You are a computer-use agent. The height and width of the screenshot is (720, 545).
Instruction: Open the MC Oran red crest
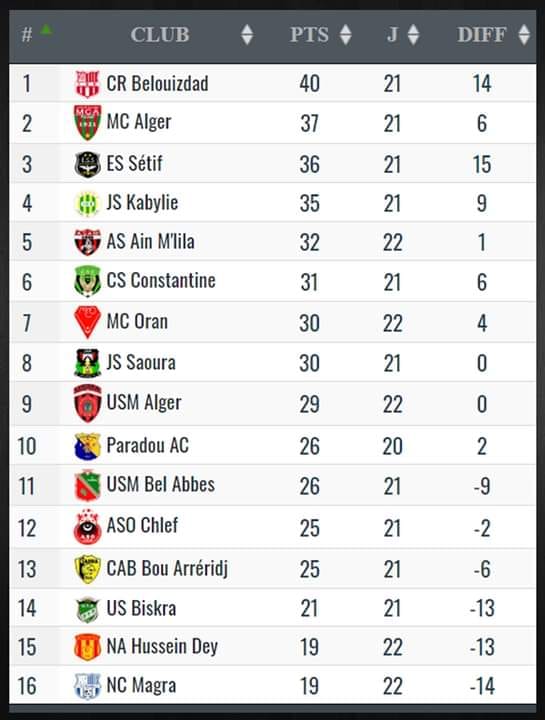point(87,321)
